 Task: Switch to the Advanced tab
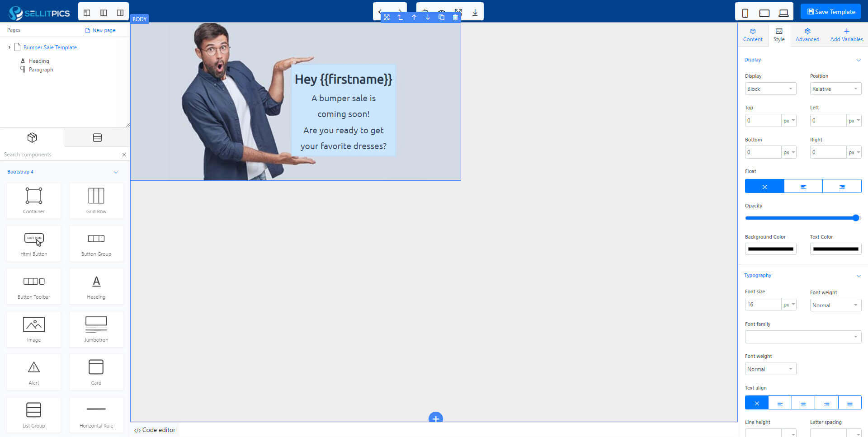807,35
